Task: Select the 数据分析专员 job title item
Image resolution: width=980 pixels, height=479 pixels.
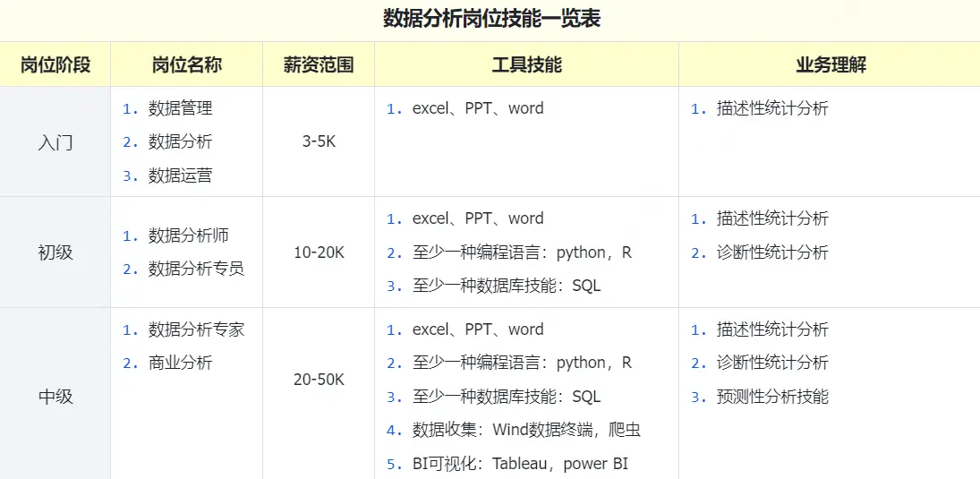Action: (x=196, y=269)
